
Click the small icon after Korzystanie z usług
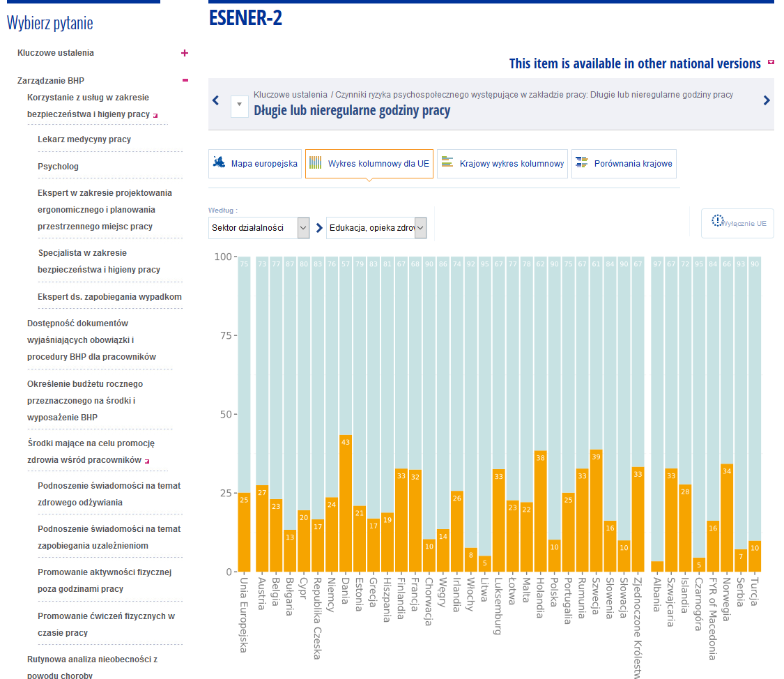point(155,116)
